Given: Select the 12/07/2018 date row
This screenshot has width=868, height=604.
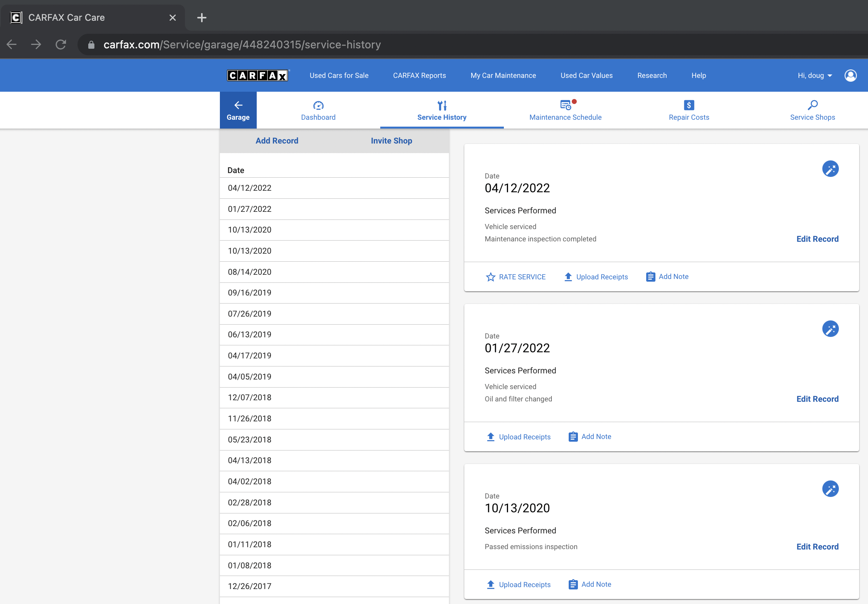Looking at the screenshot, I should tap(334, 398).
